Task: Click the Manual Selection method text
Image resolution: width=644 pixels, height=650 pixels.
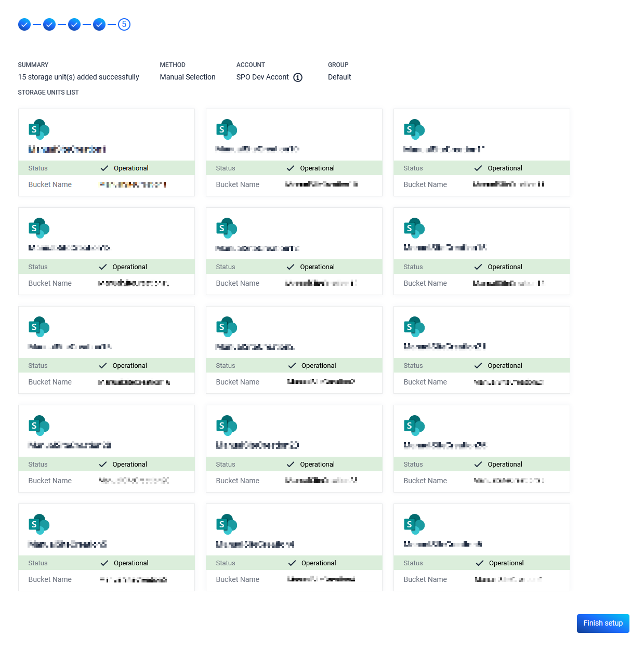Action: coord(188,77)
